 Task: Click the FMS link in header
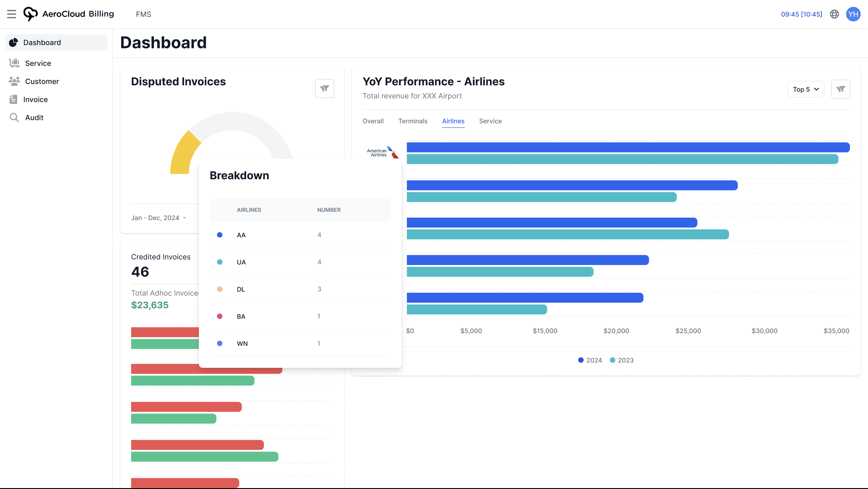(x=143, y=14)
